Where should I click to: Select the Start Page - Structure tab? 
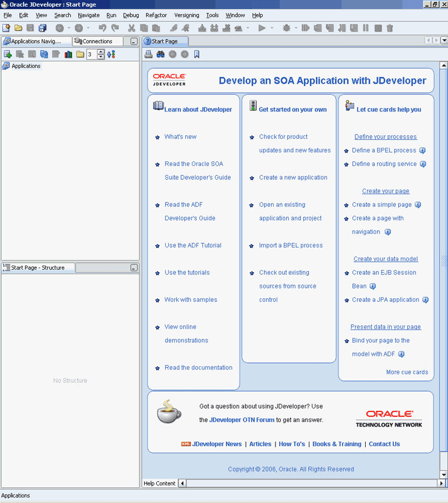38,267
